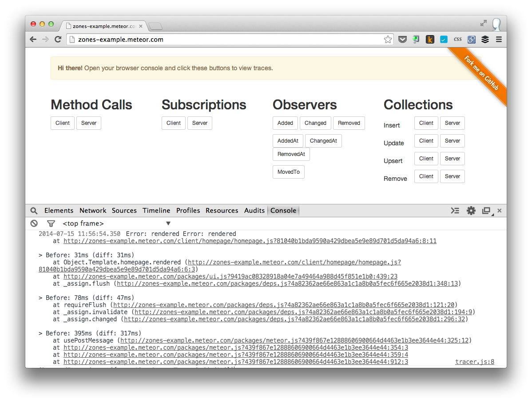The height and width of the screenshot is (403, 532).
Task: Switch to the Network tab
Action: 93,211
